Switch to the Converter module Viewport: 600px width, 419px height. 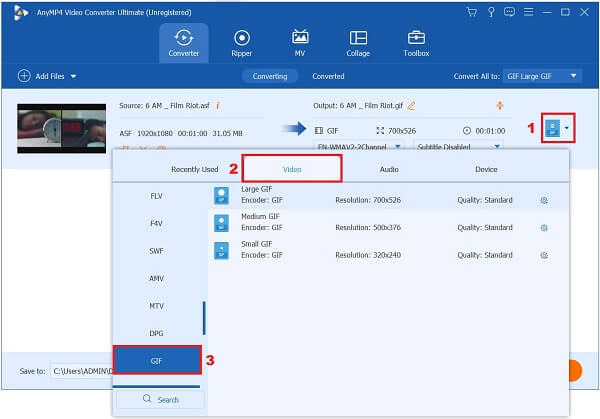pos(184,43)
